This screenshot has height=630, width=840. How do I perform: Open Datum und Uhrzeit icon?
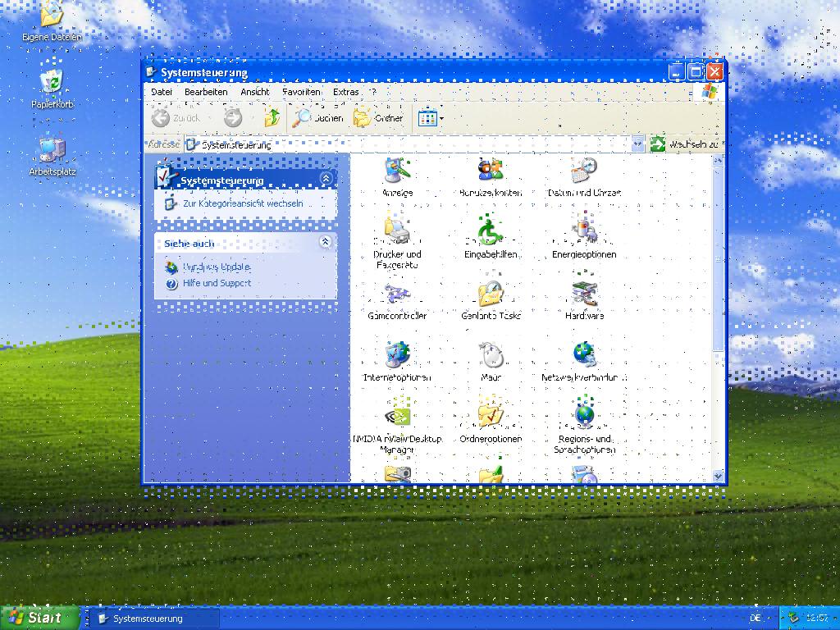click(584, 177)
